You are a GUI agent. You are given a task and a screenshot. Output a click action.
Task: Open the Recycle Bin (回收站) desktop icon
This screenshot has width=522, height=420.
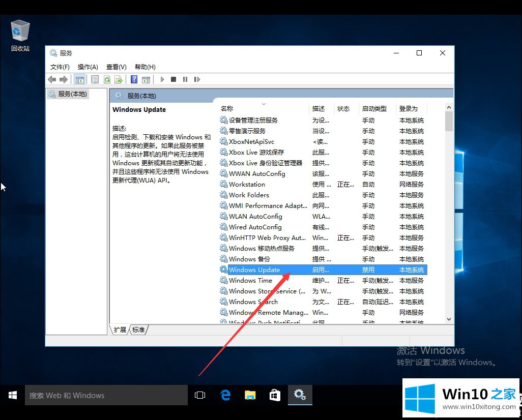(x=20, y=36)
